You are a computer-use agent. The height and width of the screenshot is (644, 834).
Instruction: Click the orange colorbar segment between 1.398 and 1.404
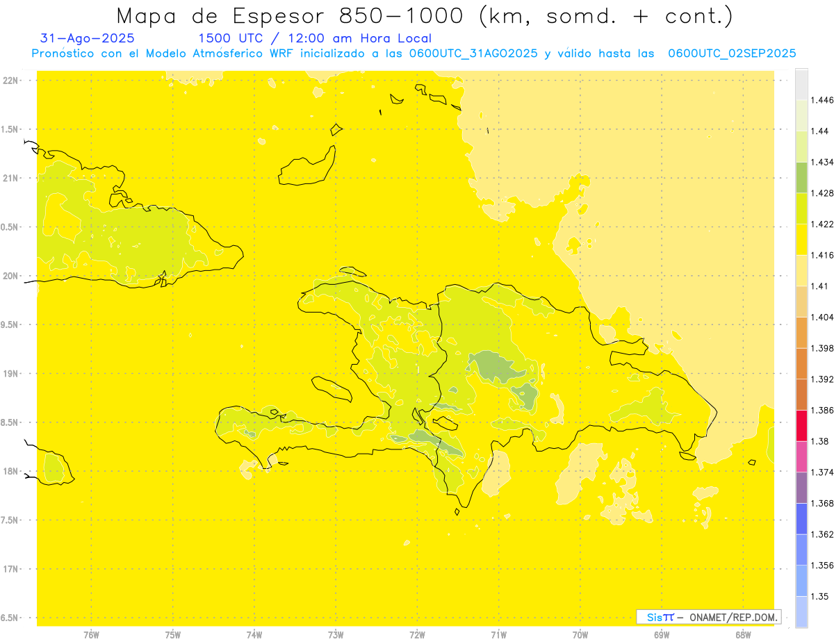[x=801, y=332]
